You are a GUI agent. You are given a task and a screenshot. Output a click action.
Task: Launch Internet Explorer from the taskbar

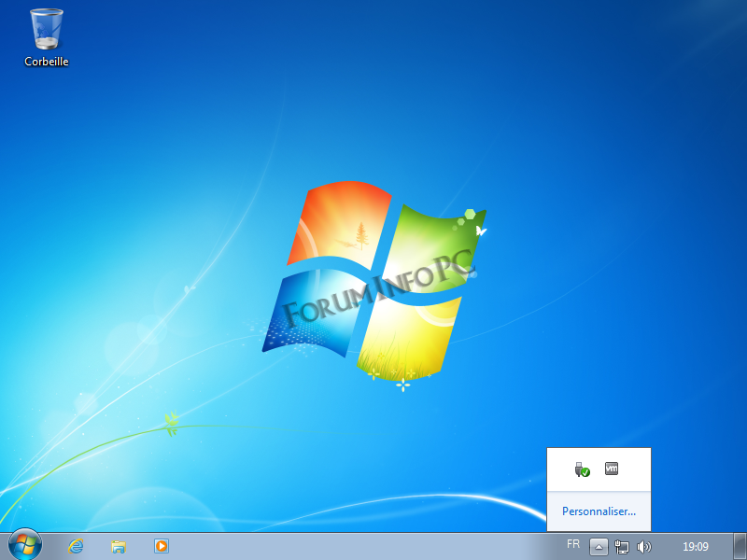coord(76,546)
